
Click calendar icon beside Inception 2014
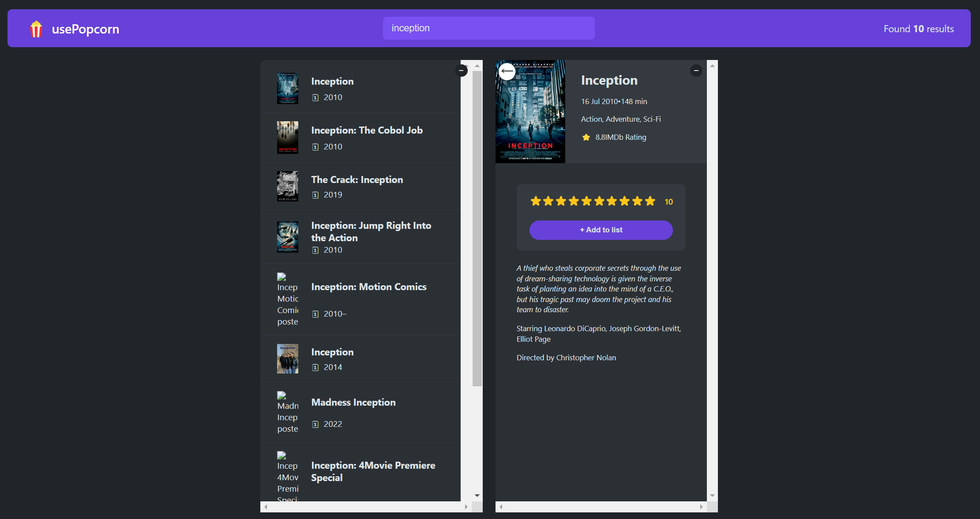pyautogui.click(x=315, y=367)
